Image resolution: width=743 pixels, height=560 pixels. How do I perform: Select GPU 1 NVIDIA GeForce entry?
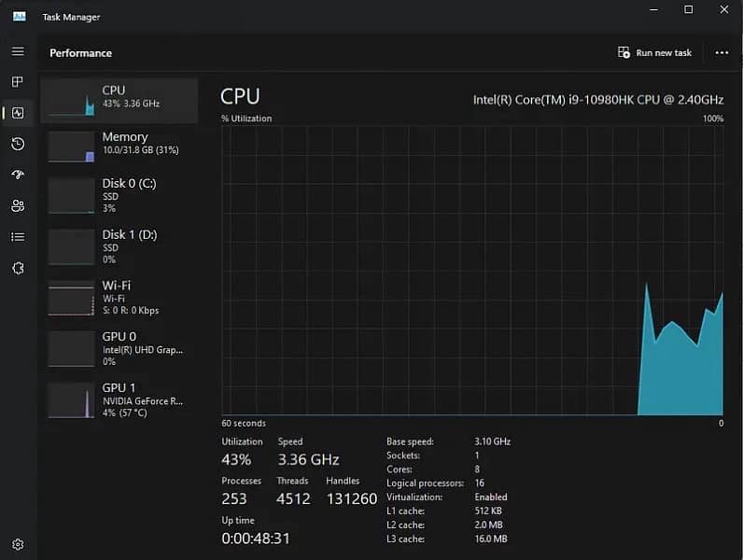[119, 399]
